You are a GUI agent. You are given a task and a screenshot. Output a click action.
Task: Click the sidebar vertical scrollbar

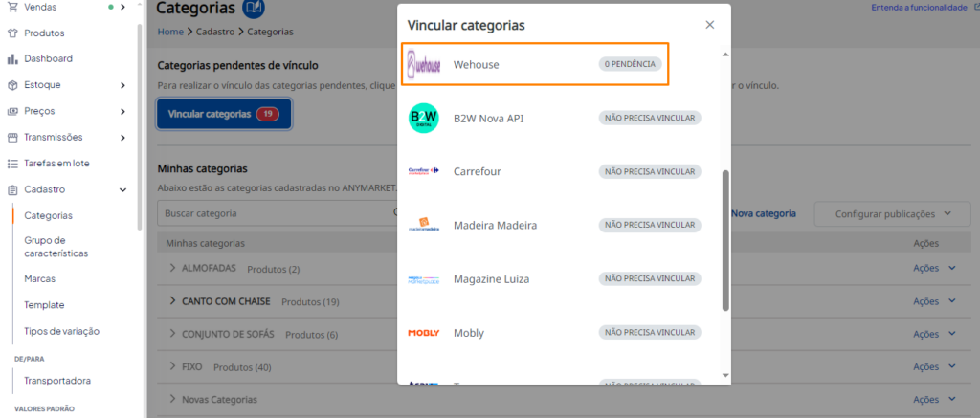(140, 128)
